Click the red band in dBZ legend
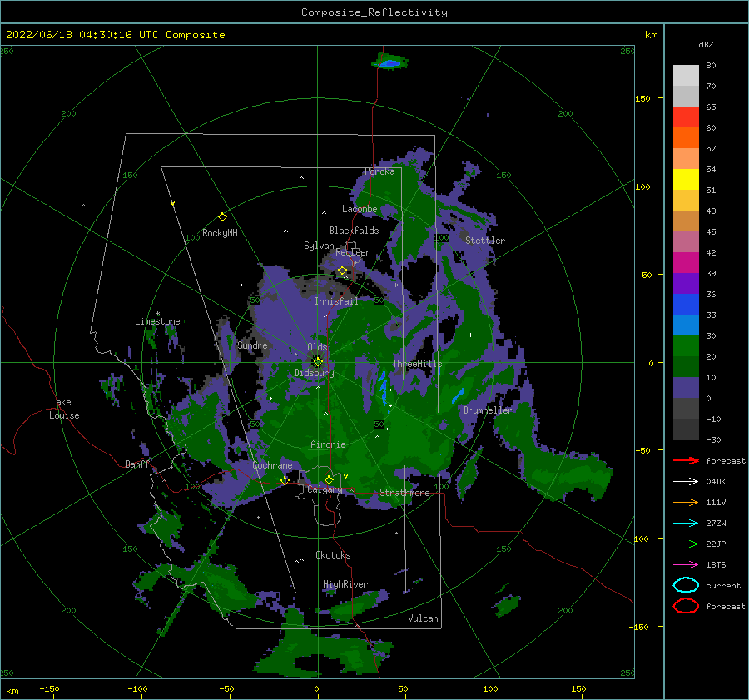Image resolution: width=749 pixels, height=700 pixels. tap(686, 117)
